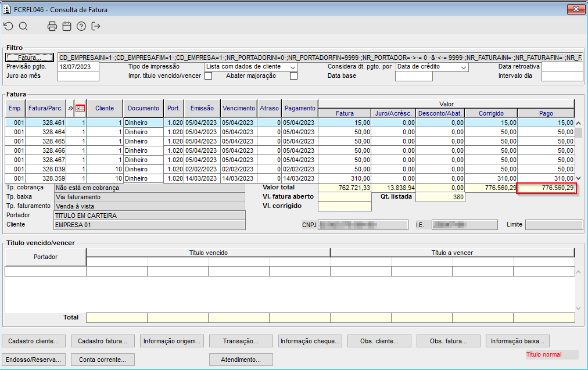Open Conta corrente button

tap(102, 360)
